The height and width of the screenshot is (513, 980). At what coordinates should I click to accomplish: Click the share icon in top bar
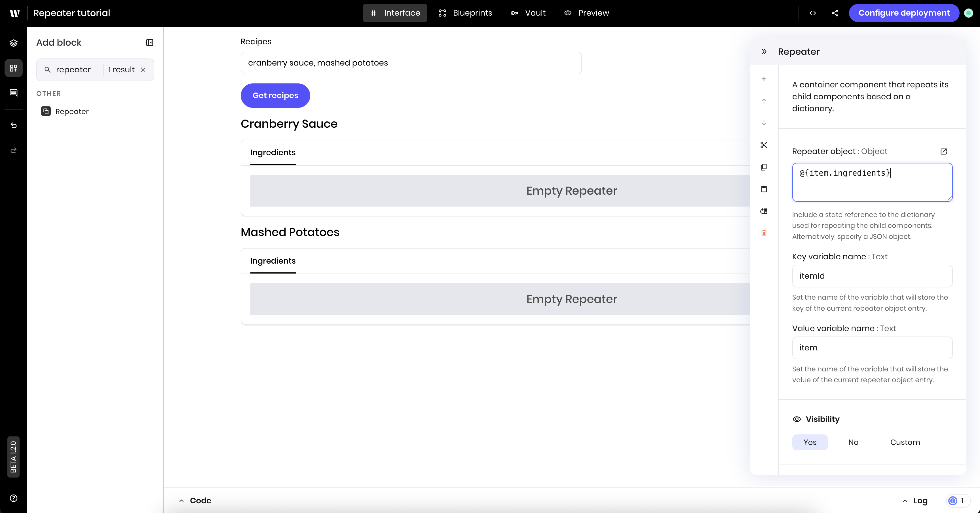835,13
